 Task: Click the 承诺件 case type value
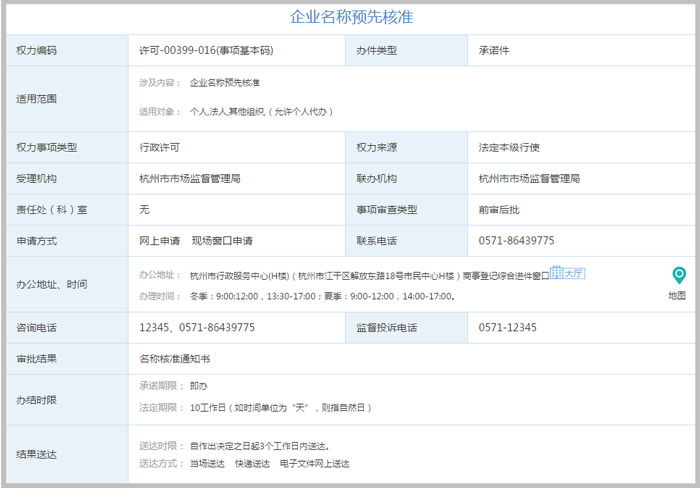tap(494, 50)
